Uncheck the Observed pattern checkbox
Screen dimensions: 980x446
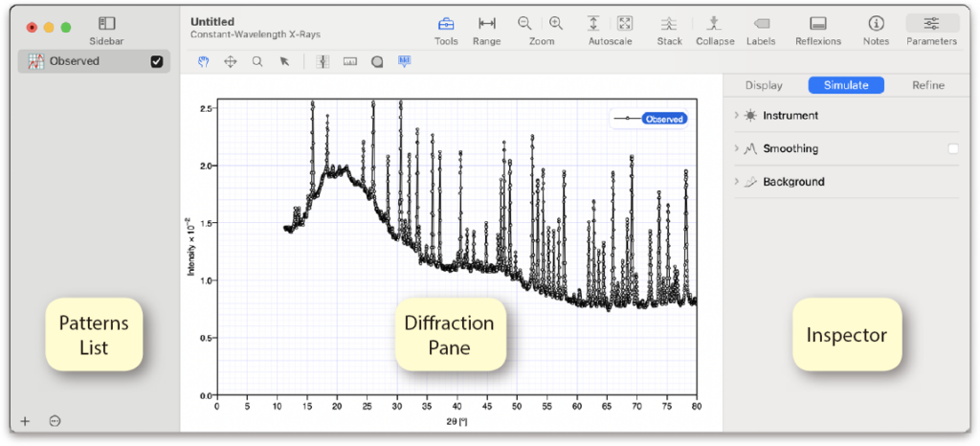tap(157, 62)
